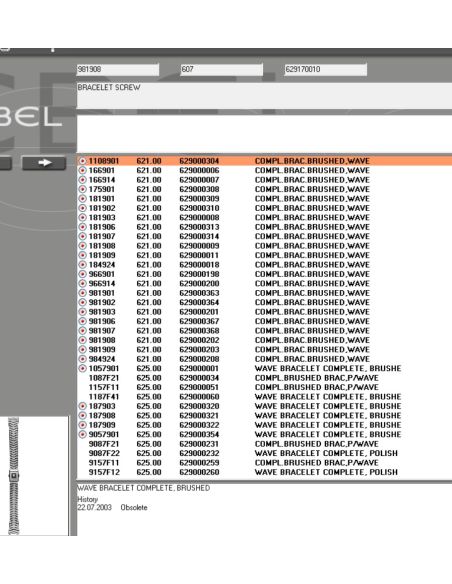
Task: Select reference number 9157F12 in the list
Action: point(104,472)
